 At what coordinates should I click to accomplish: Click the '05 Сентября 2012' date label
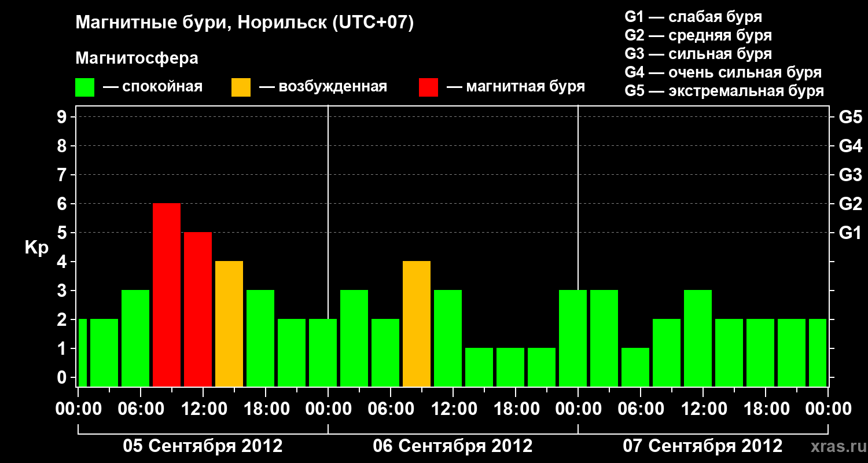click(x=203, y=446)
